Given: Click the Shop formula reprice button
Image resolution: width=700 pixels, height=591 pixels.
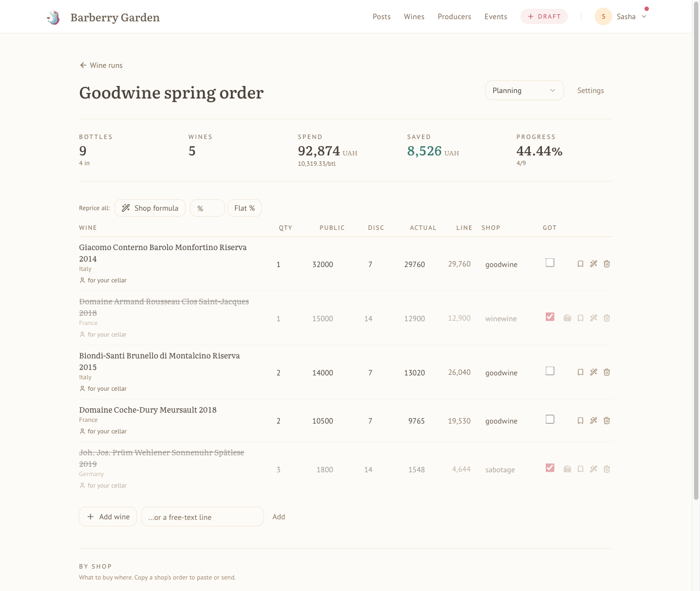Looking at the screenshot, I should (150, 208).
